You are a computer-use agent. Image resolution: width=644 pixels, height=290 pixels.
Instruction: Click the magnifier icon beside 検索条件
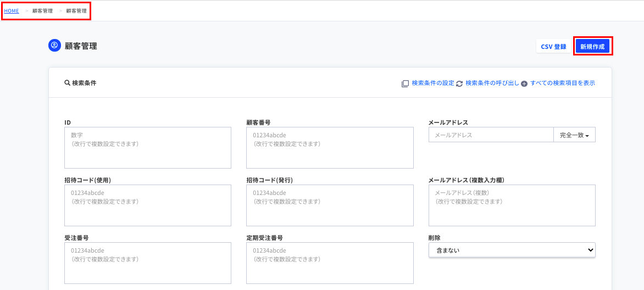coord(67,83)
